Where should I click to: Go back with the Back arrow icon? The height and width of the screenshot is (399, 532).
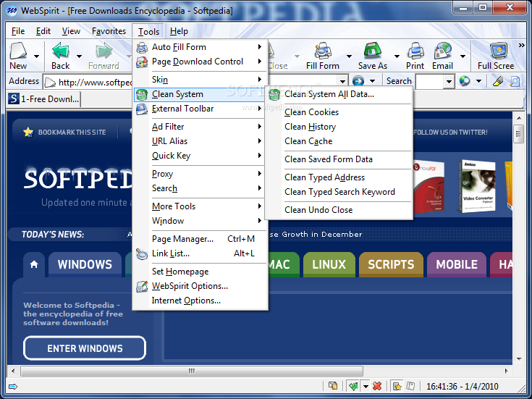point(61,51)
